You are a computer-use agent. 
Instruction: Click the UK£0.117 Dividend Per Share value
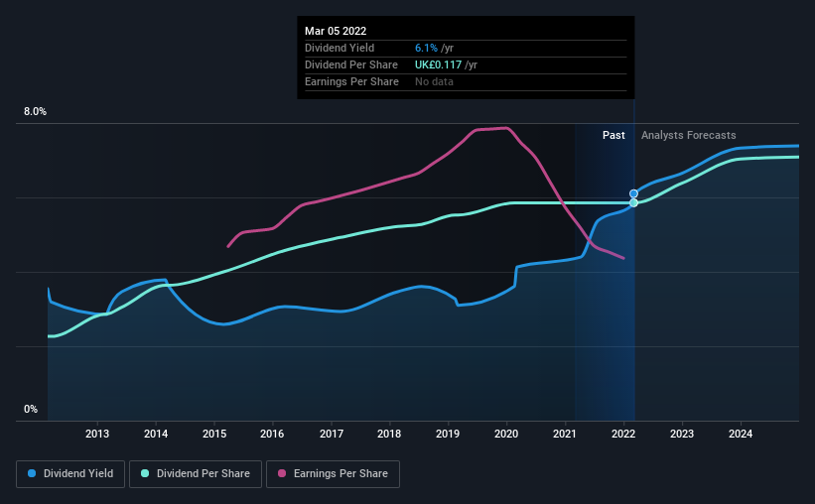tap(438, 64)
